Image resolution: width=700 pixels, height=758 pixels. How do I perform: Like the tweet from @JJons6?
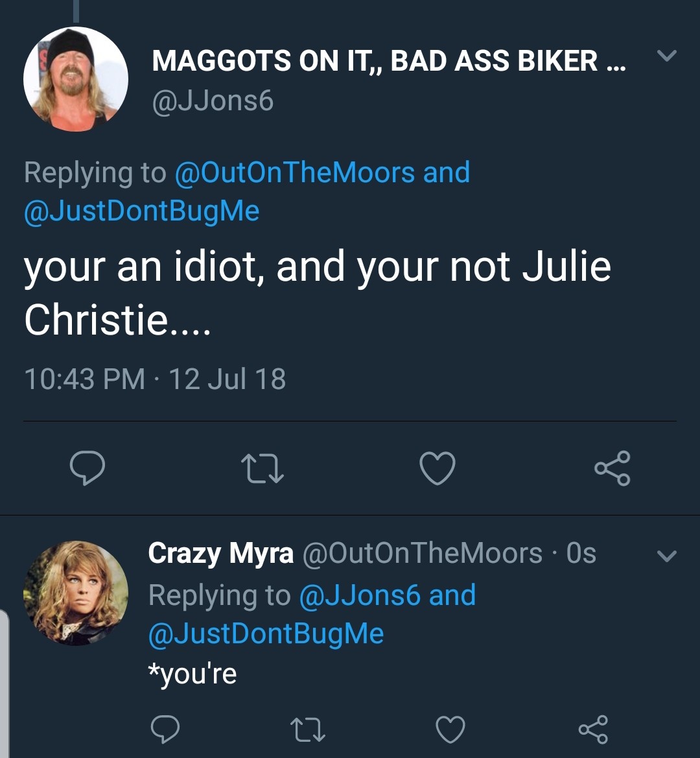437,468
